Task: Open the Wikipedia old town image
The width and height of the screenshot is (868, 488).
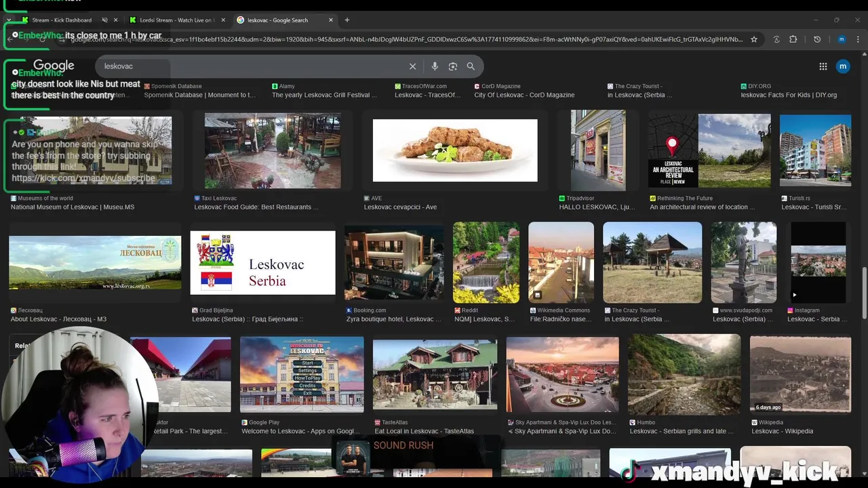Action: pos(800,374)
